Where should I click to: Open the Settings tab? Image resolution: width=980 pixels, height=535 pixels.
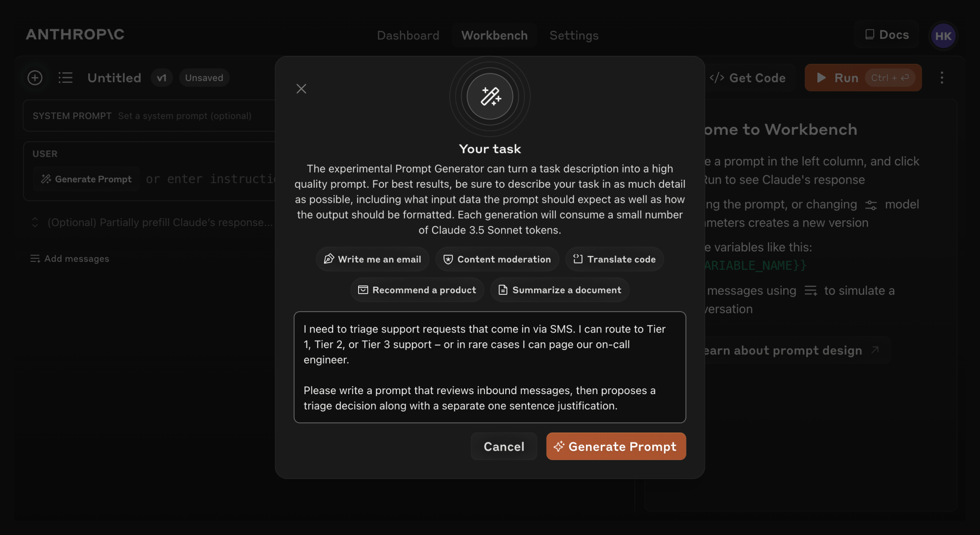pos(574,35)
